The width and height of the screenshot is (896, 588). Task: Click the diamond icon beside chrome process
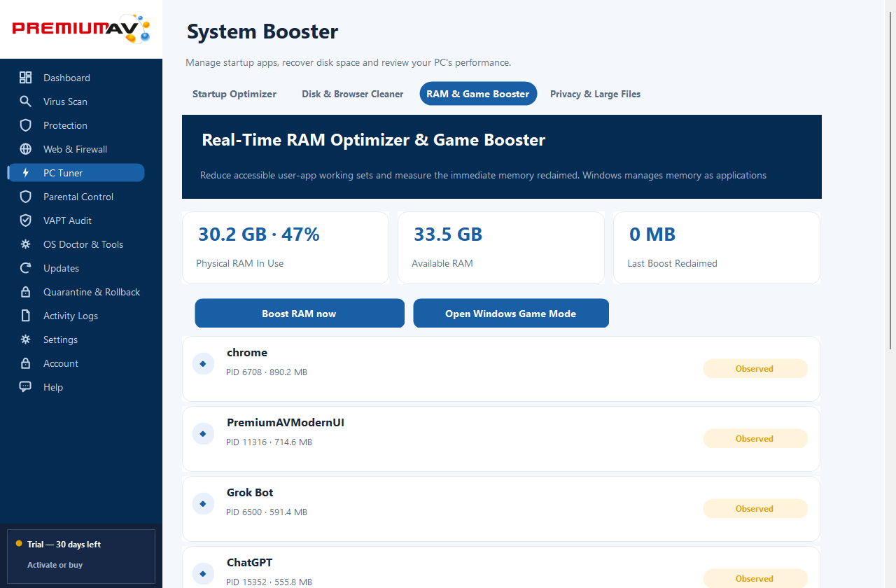point(203,363)
